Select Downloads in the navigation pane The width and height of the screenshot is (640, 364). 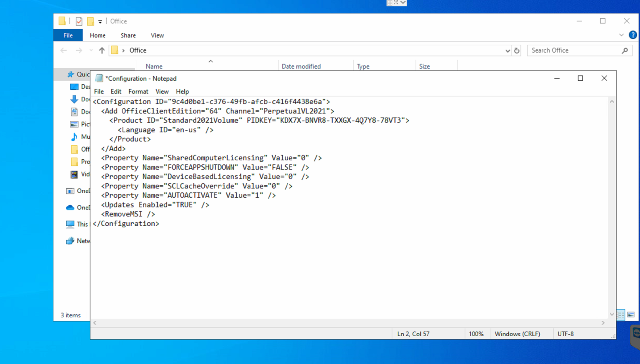point(80,99)
